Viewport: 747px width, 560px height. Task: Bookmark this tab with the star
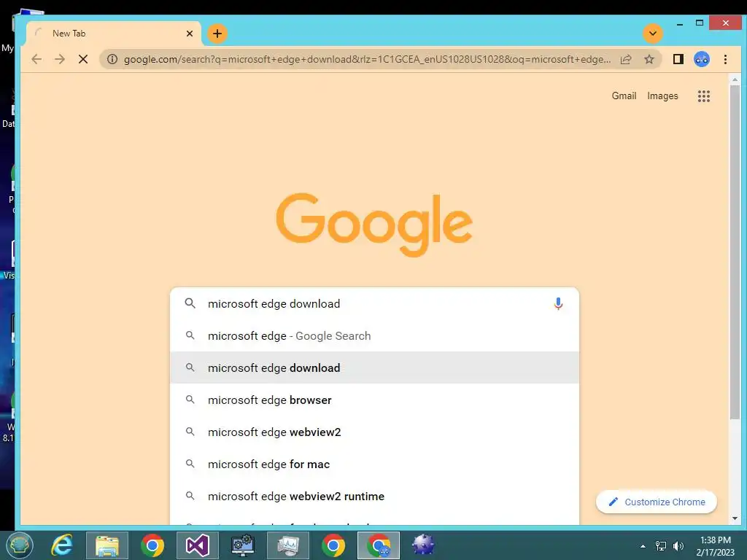click(649, 60)
